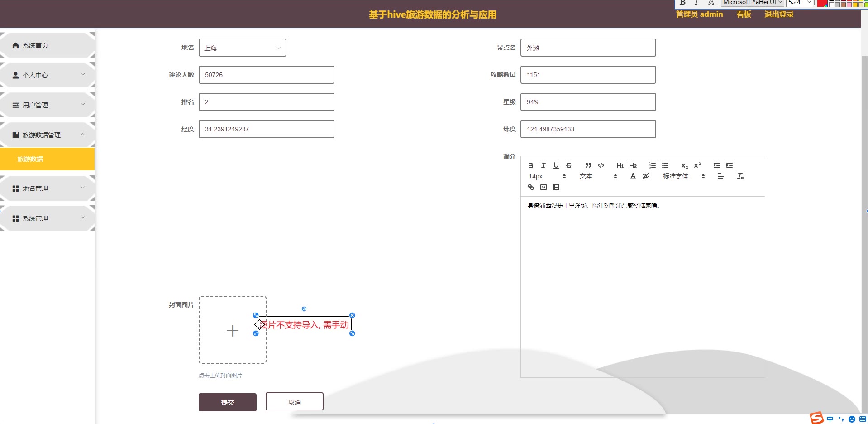868x424 pixels.
Task: Click the Sogou input method S logo
Action: pos(816,418)
